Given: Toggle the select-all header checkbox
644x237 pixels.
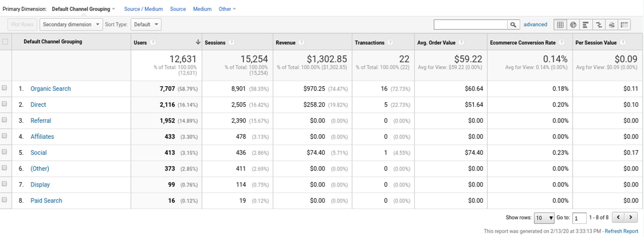Looking at the screenshot, I should pos(5,42).
